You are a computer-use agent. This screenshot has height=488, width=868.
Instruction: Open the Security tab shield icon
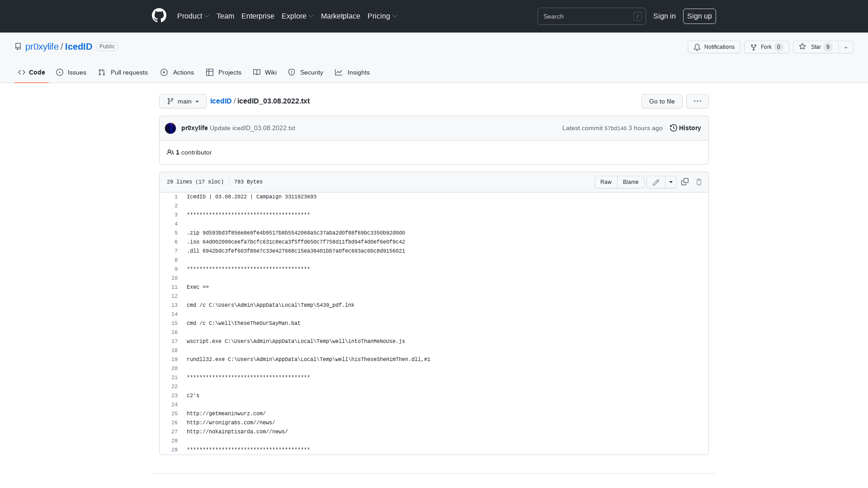[x=306, y=72]
